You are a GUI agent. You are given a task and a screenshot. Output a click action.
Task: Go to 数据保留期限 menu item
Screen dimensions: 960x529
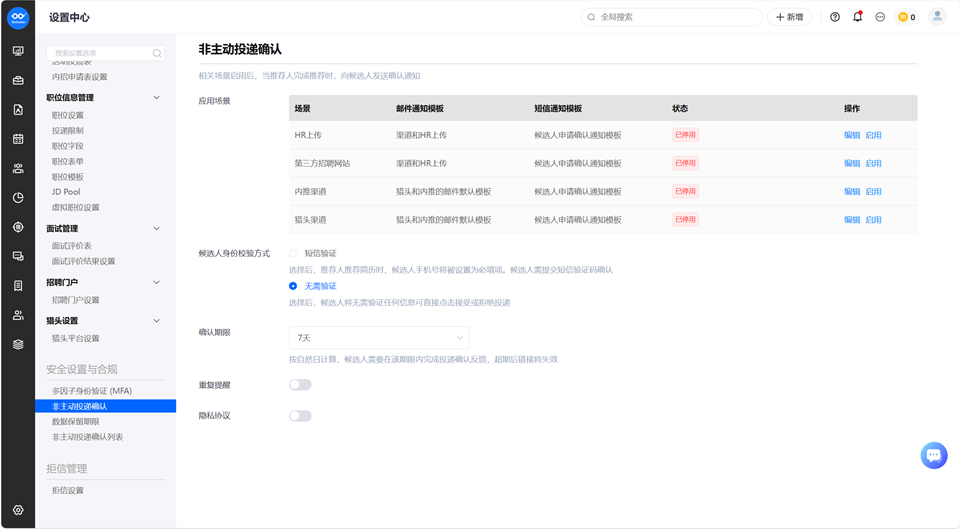(75, 421)
